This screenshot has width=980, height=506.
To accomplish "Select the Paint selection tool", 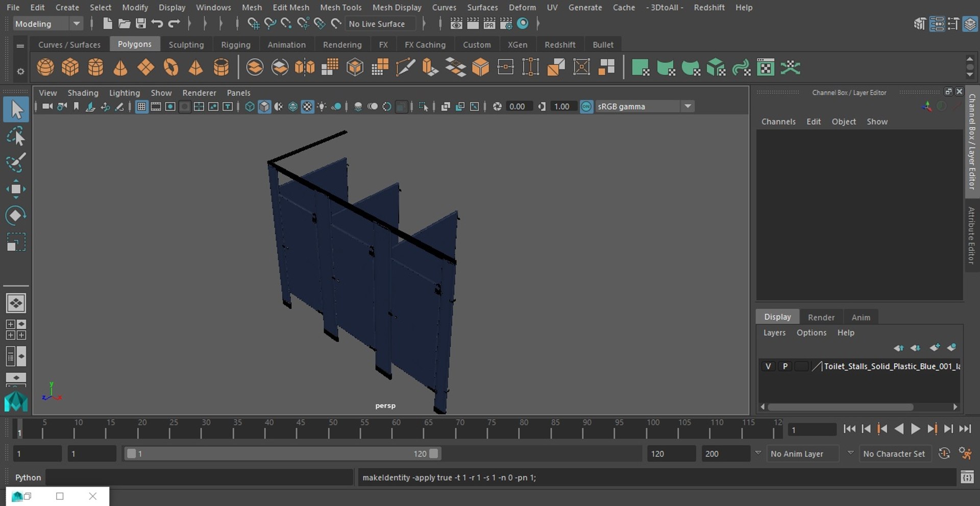I will (16, 162).
